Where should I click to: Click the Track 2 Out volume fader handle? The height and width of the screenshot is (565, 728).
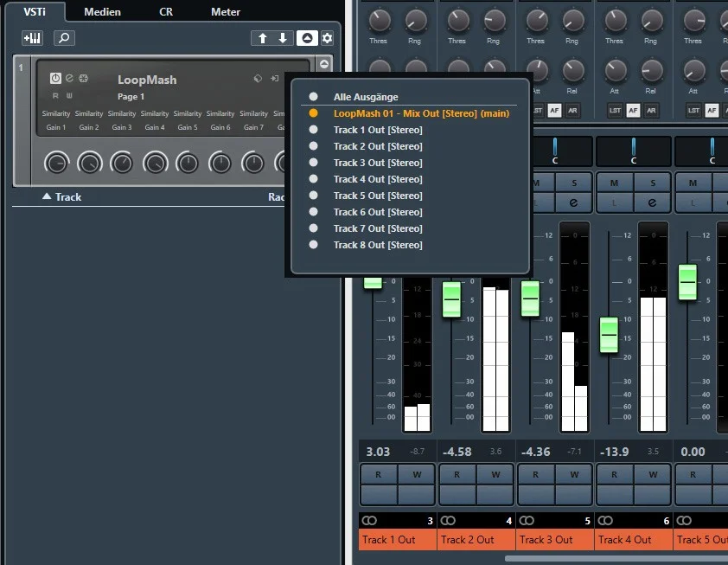(451, 299)
